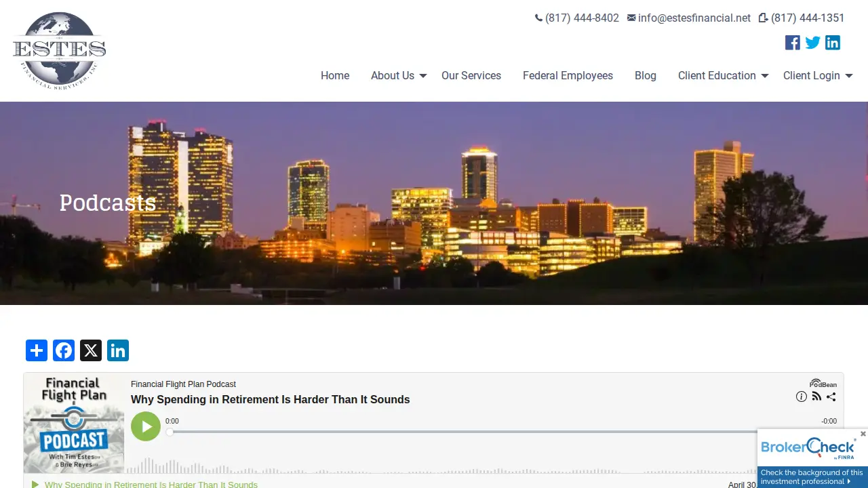Screen dimensions: 868x488
Task: Email info@estesfinancial.net
Action: point(689,18)
